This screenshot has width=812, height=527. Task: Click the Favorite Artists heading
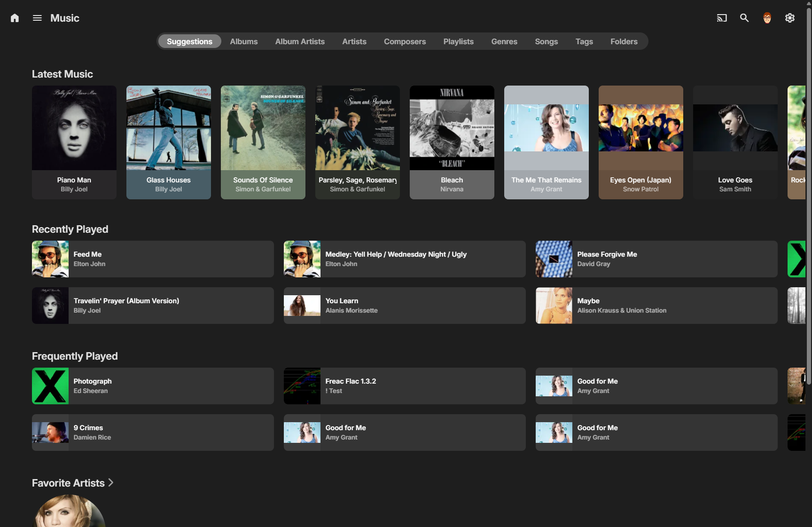point(68,483)
